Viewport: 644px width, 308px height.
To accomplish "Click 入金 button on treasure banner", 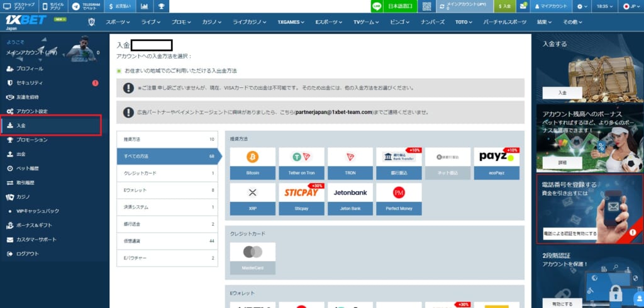I will point(562,93).
